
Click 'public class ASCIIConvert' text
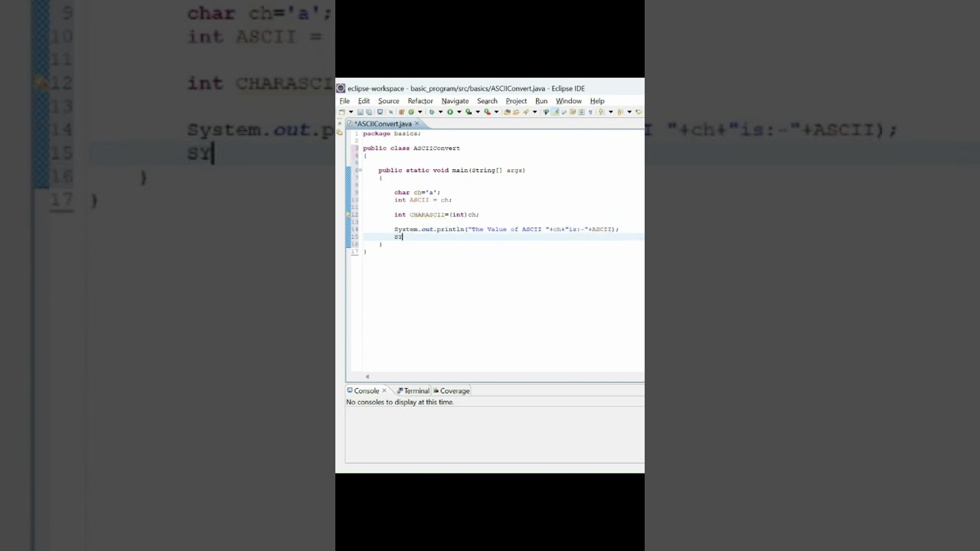(x=411, y=148)
